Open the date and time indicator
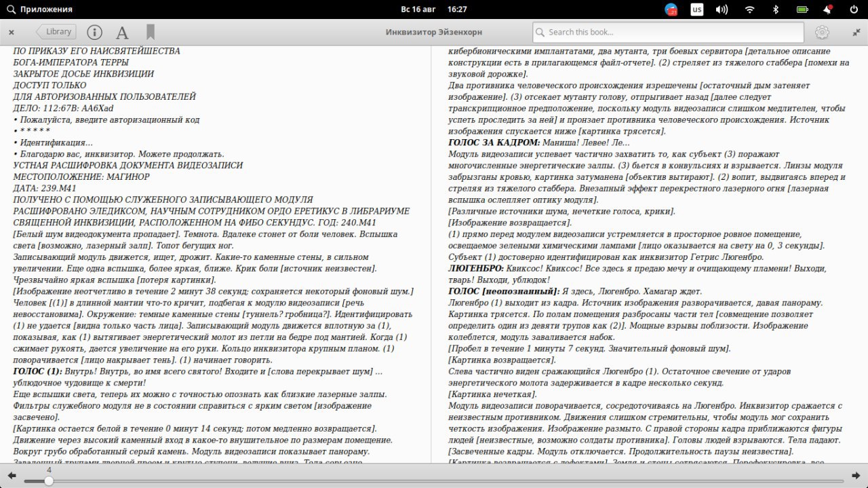This screenshot has width=868, height=488. click(434, 10)
